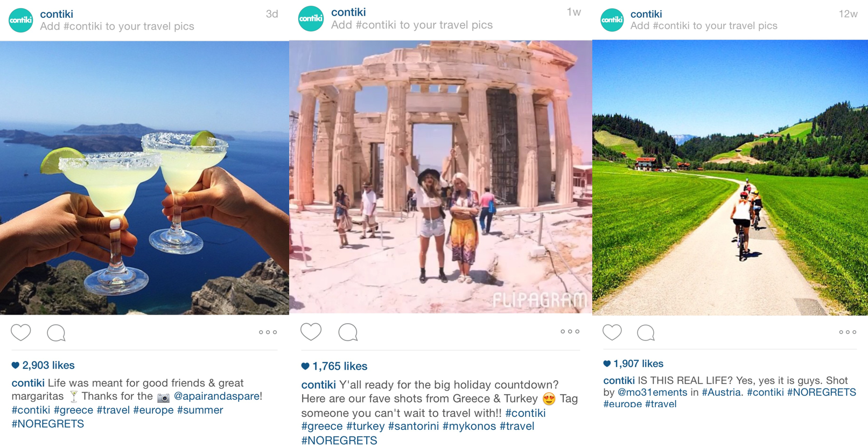This screenshot has width=868, height=446.
Task: Open the more options menu on the margaritas post
Action: point(268,332)
